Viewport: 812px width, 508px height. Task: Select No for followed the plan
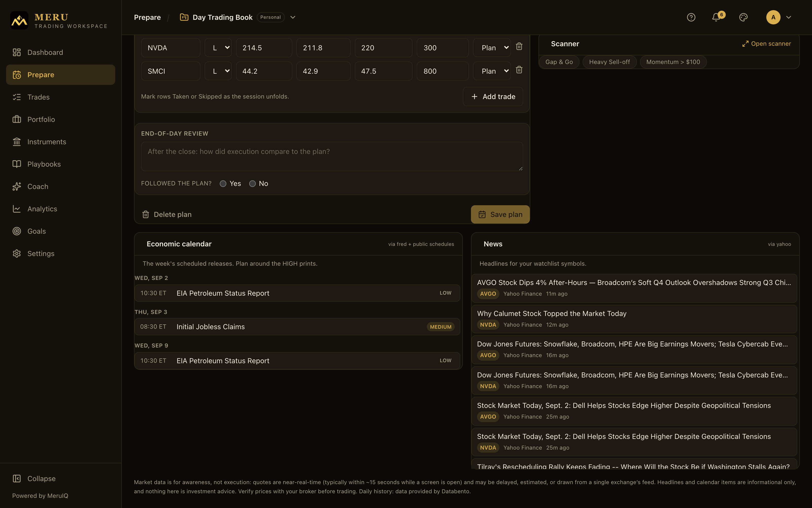coord(252,183)
